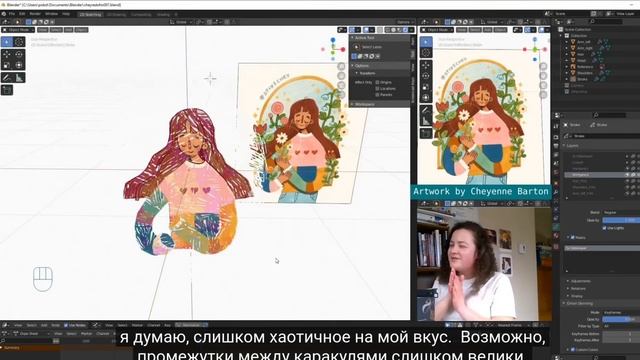Select the Annotate tool in right reference viewport
This screenshot has height=360, width=640.
click(426, 110)
